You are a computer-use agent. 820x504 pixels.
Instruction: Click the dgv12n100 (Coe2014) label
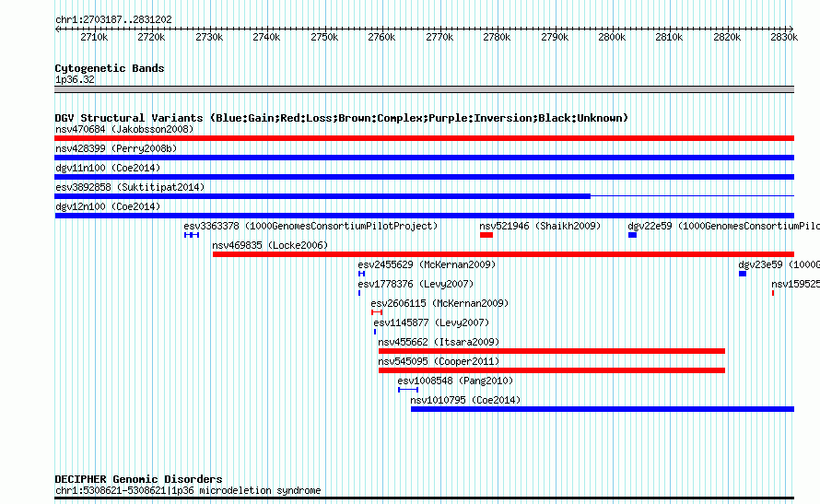pos(108,206)
